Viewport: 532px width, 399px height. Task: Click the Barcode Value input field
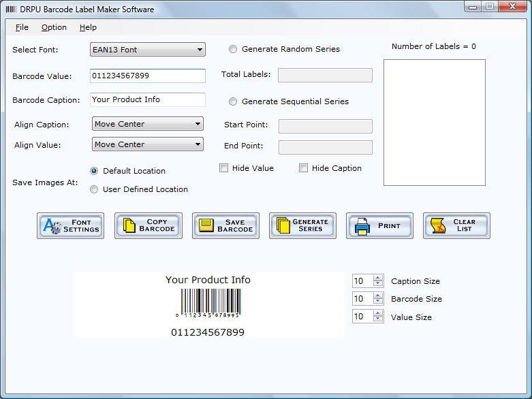pyautogui.click(x=148, y=76)
